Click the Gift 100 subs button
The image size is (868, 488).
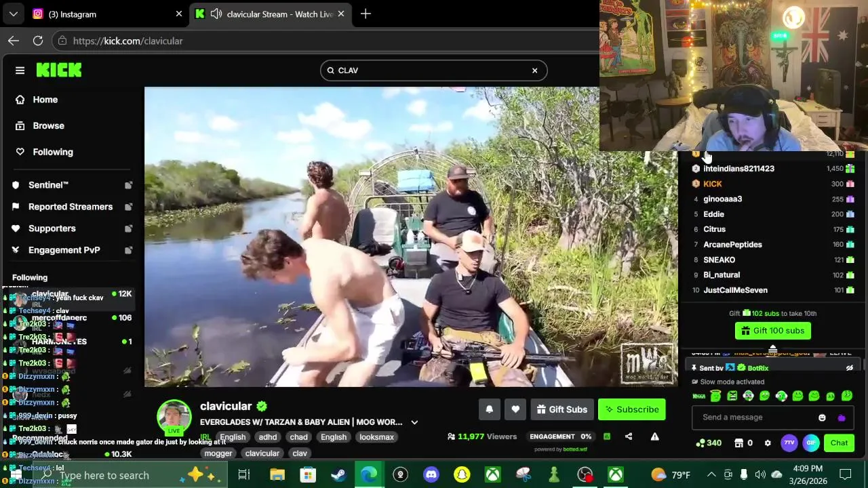[772, 331]
